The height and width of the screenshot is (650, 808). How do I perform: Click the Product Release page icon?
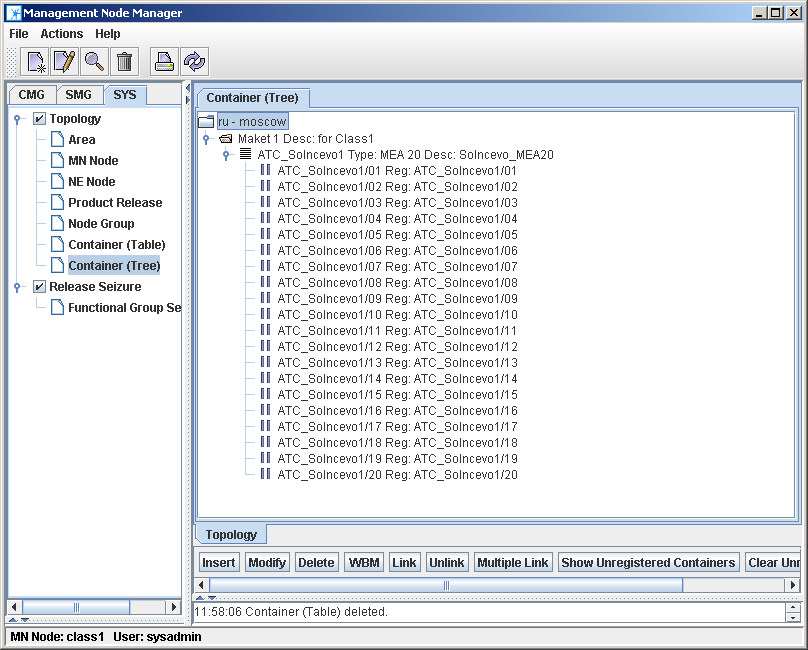pos(57,203)
